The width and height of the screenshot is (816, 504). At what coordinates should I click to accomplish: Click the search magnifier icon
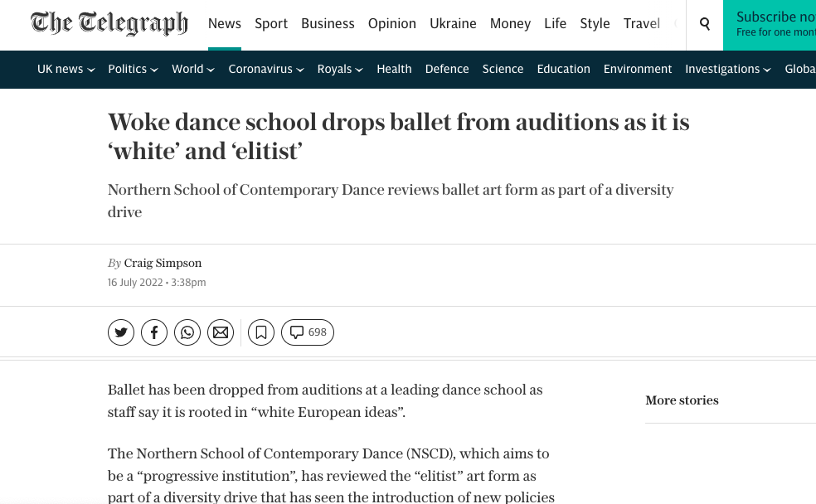click(705, 24)
